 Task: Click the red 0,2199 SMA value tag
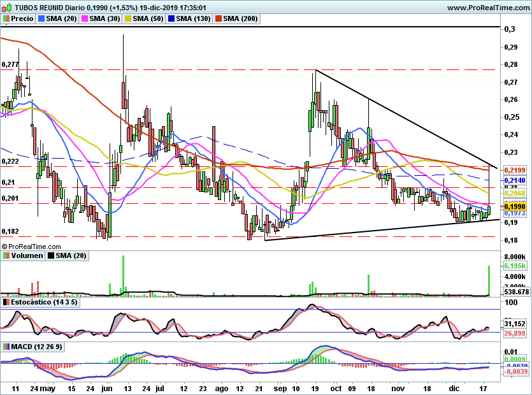(x=514, y=171)
